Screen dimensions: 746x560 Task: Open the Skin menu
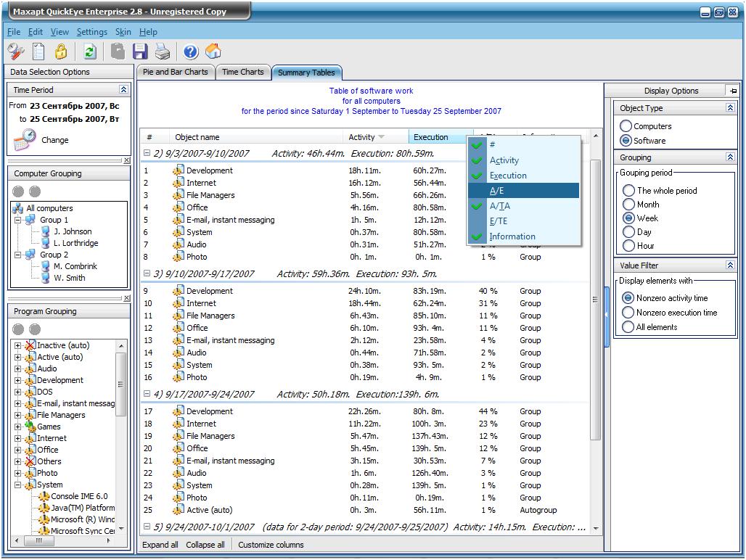tap(123, 32)
